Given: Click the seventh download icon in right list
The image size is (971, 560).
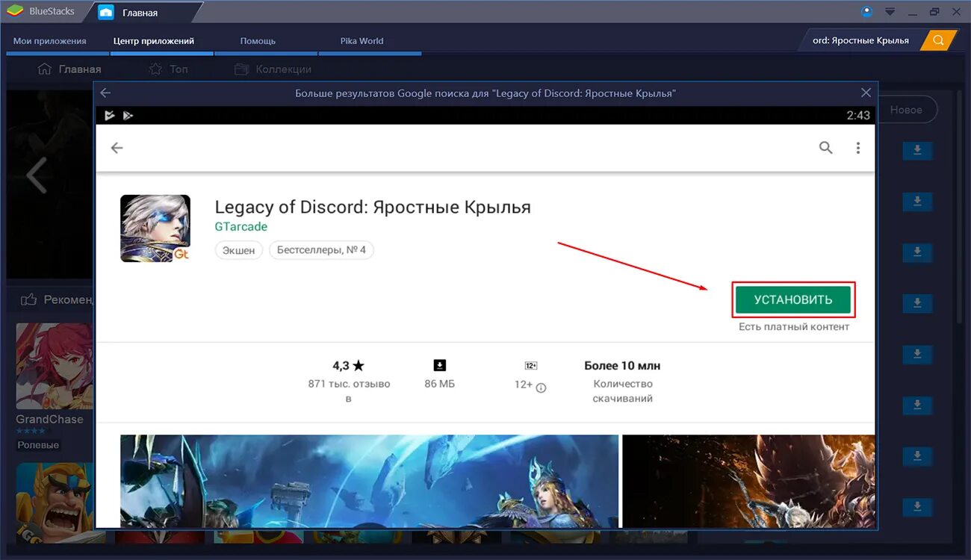Looking at the screenshot, I should [x=917, y=455].
